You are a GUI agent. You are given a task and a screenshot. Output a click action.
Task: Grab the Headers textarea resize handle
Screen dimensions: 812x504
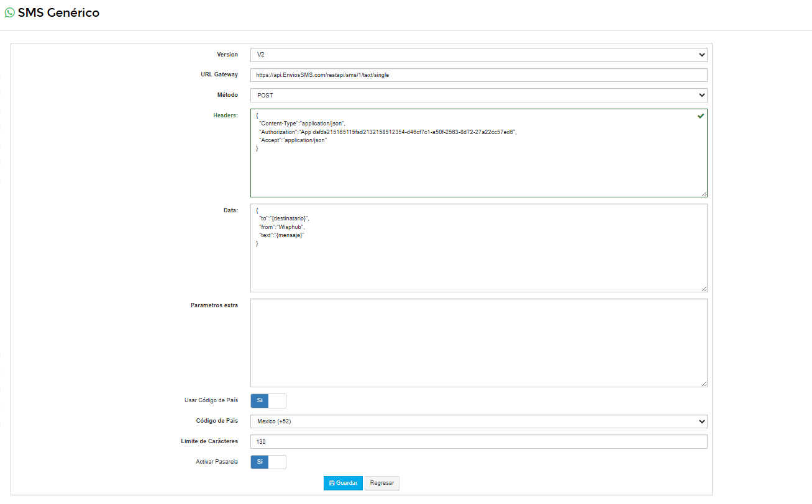pos(704,194)
